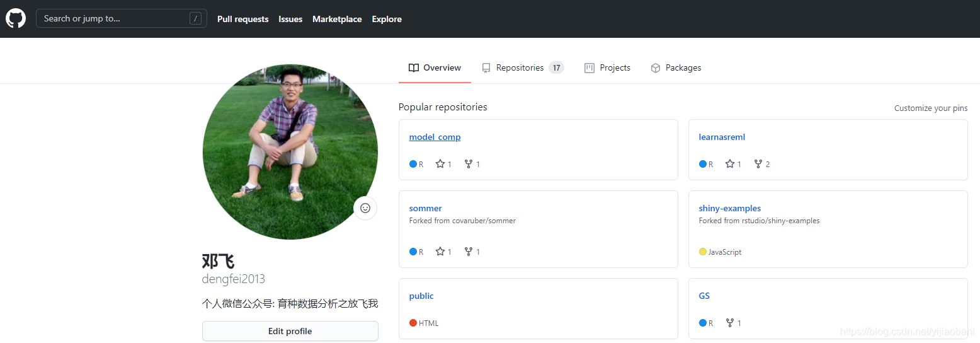Switch to the Repositories tab
980x343 pixels.
point(522,68)
